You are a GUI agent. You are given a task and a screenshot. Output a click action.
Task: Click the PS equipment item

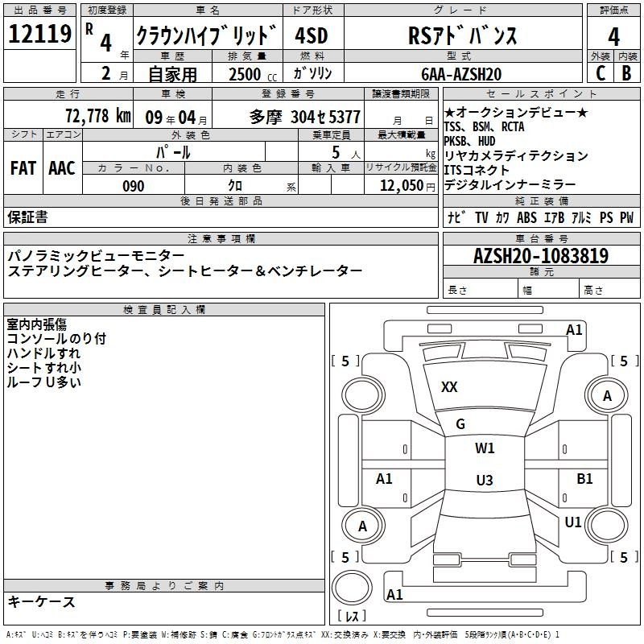click(606, 217)
